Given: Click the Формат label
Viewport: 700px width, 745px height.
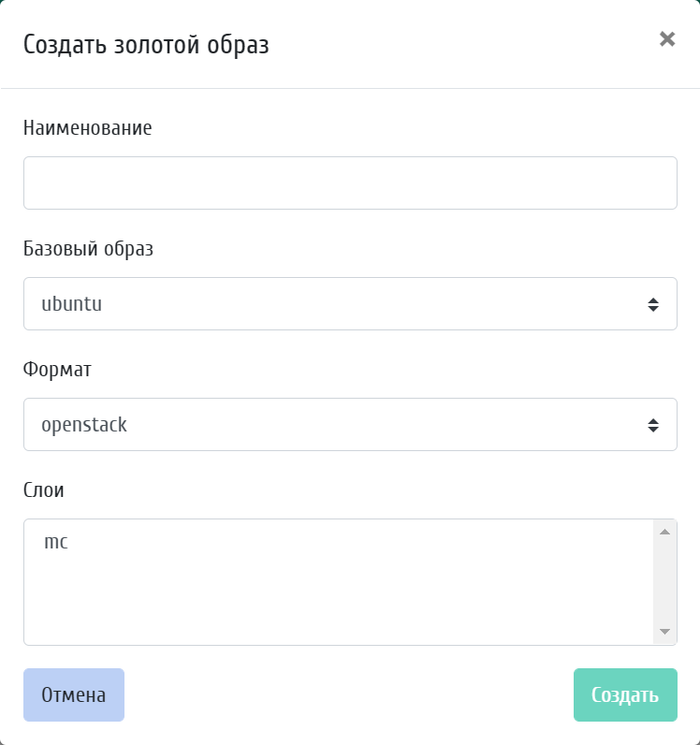Looking at the screenshot, I should click(57, 370).
